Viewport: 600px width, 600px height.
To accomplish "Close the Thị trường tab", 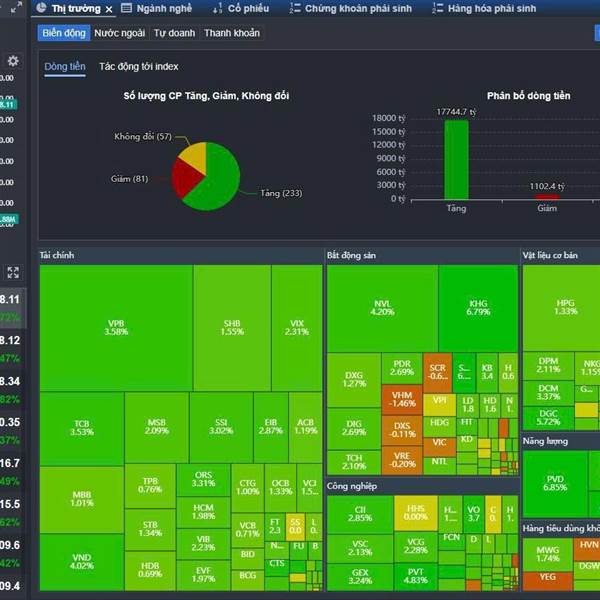I will pos(109,9).
